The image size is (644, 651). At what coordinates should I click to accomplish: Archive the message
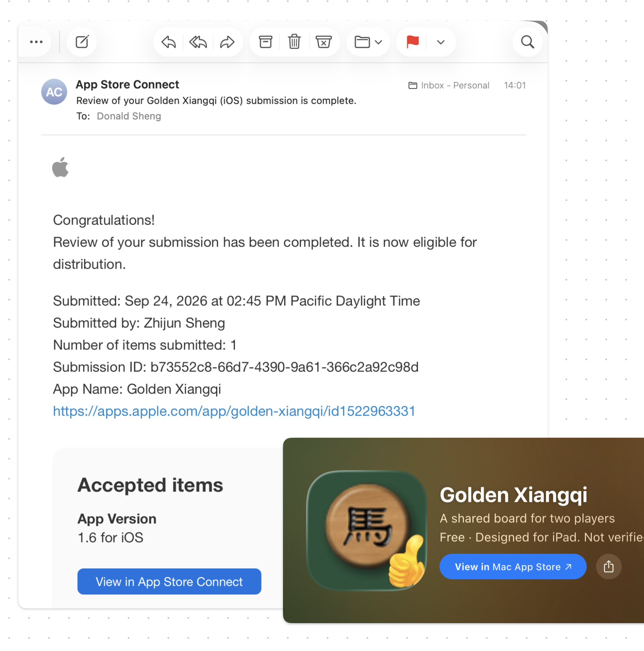click(265, 42)
